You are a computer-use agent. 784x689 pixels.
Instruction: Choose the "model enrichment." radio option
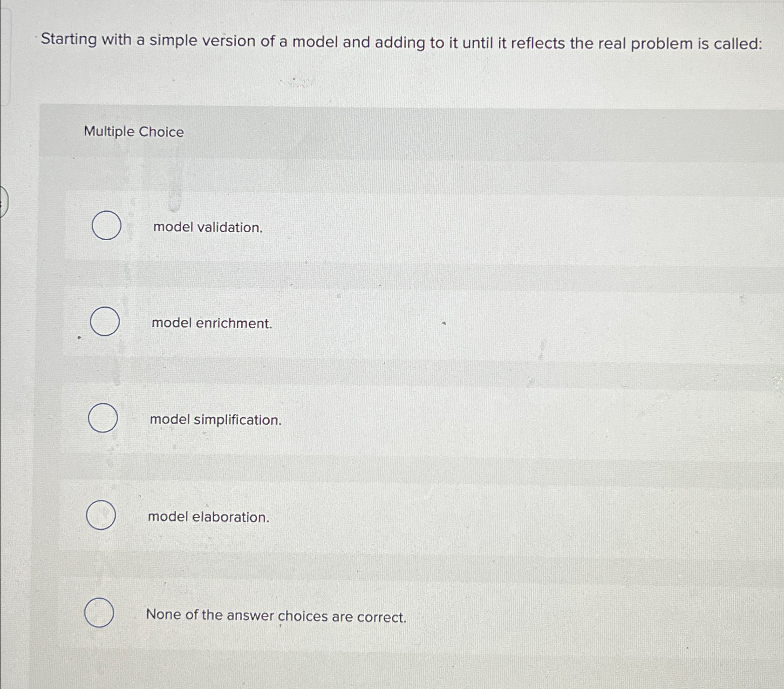(x=105, y=322)
